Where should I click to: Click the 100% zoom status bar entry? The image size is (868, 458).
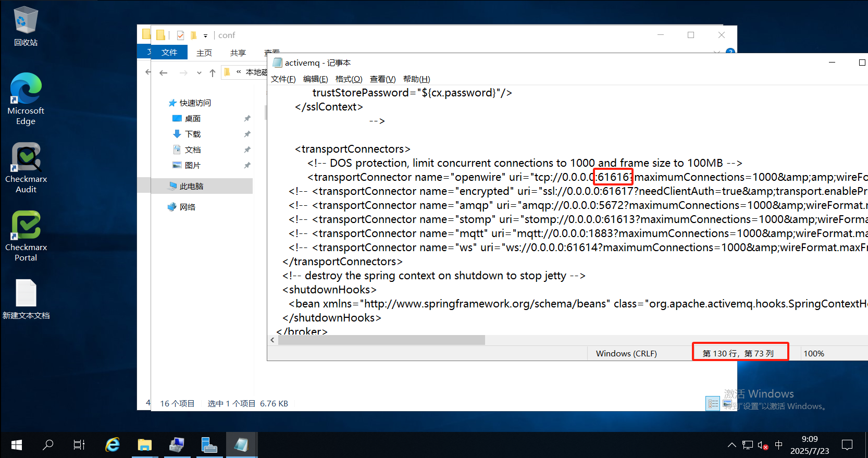(x=814, y=354)
